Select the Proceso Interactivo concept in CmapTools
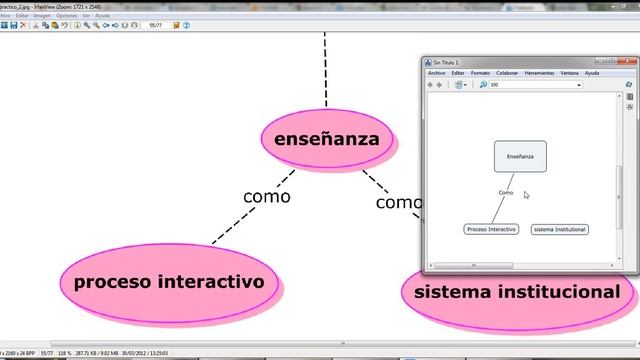This screenshot has height=360, width=640. 491,229
